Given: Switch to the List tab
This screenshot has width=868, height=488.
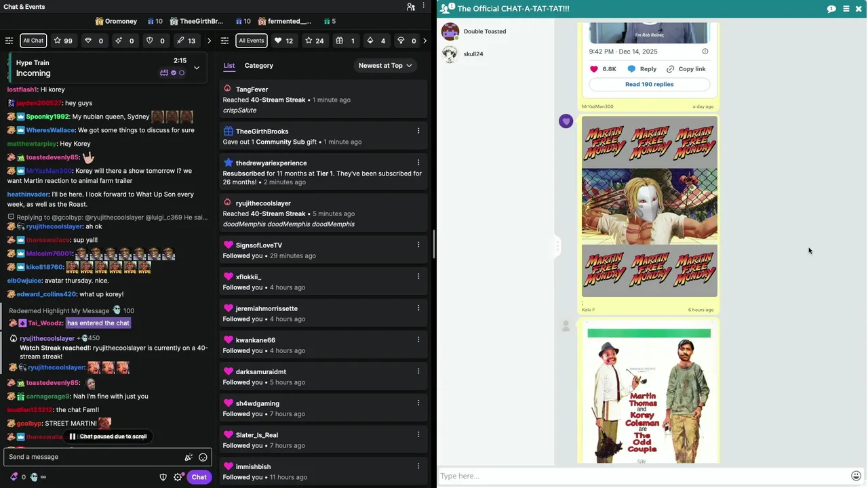Looking at the screenshot, I should [x=229, y=66].
